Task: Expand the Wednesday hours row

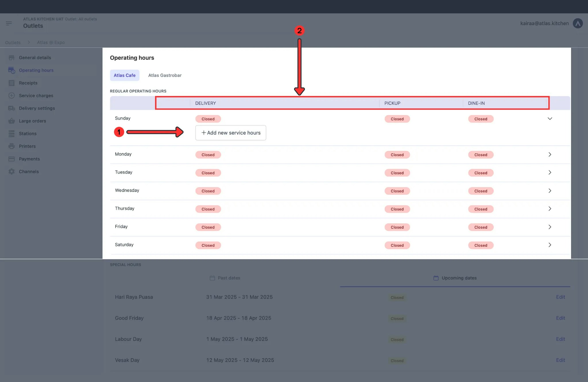Action: tap(550, 190)
